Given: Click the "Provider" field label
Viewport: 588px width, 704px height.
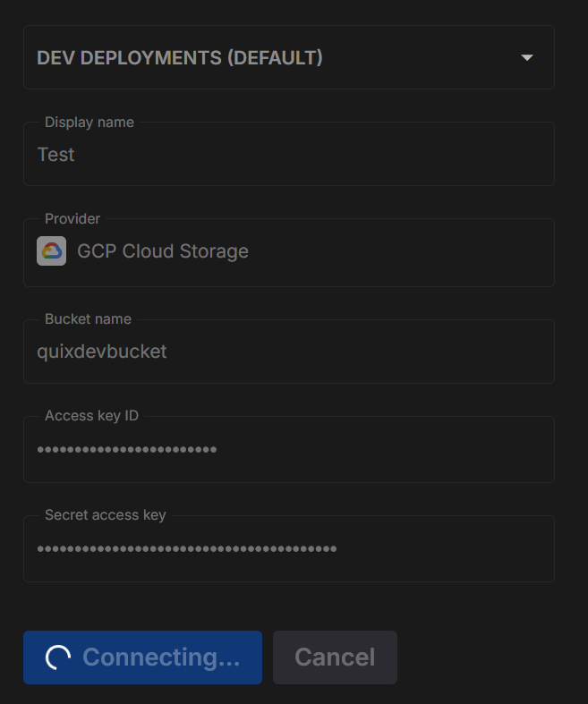Looking at the screenshot, I should (72, 219).
